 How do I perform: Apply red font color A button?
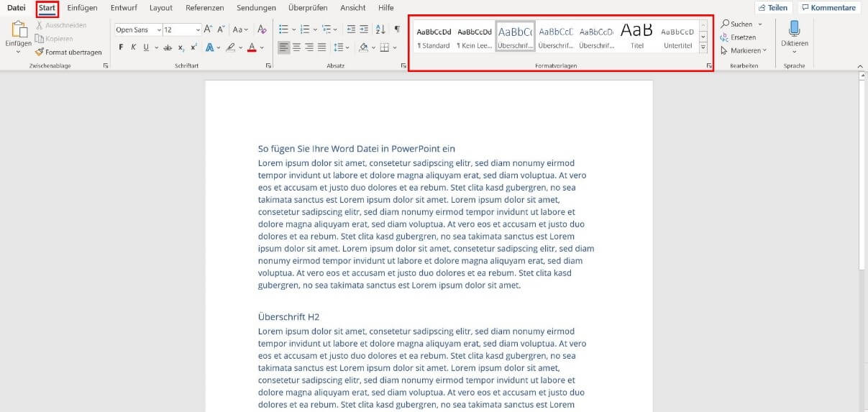[x=252, y=47]
